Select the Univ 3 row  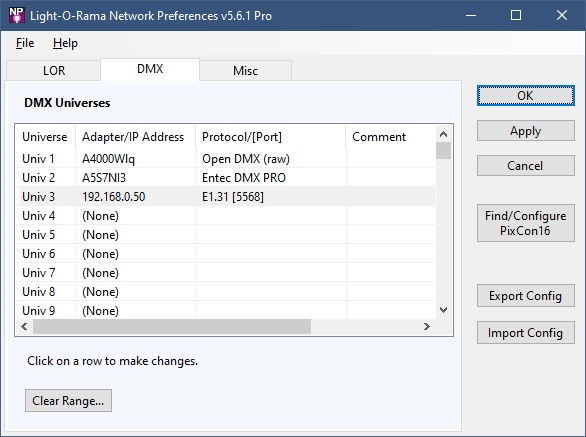coord(226,197)
